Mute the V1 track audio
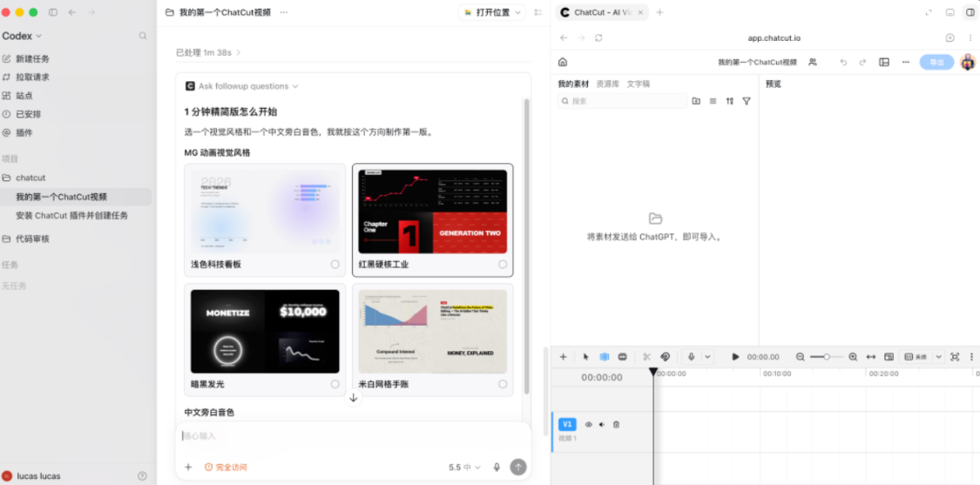The height and width of the screenshot is (485, 980). (x=602, y=424)
